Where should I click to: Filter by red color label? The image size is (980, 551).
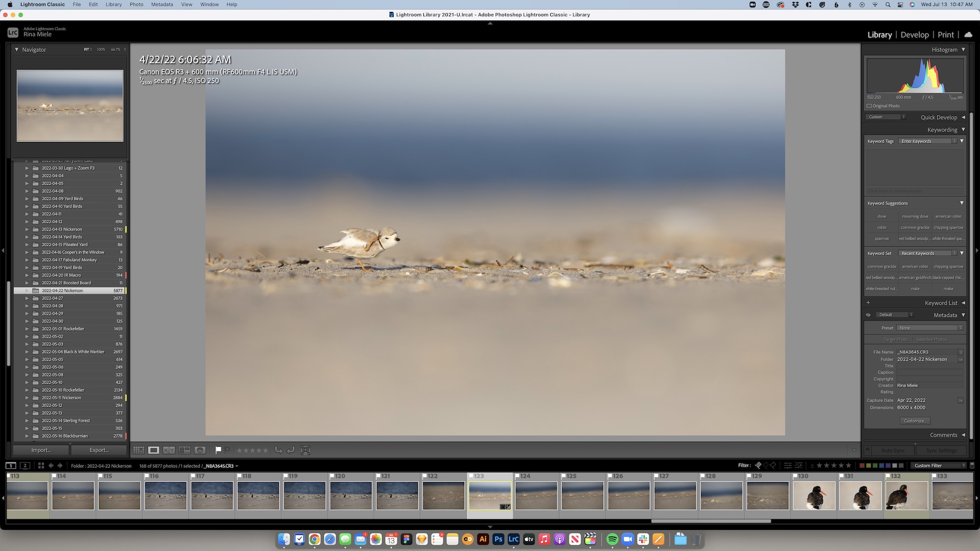(x=862, y=465)
